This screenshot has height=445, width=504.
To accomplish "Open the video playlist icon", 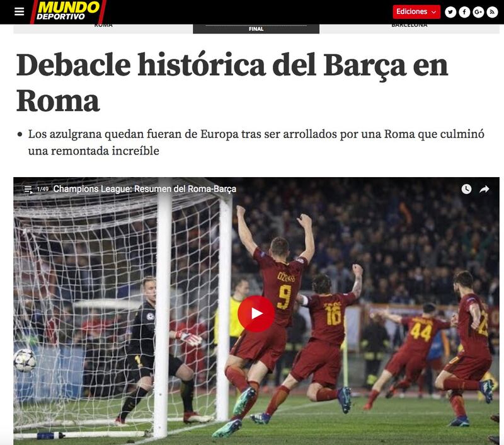I will click(28, 190).
